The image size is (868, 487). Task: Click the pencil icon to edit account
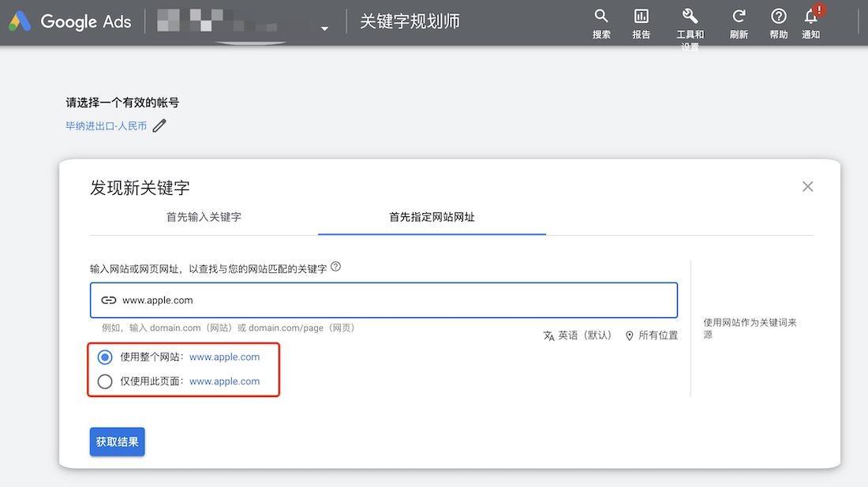point(159,125)
